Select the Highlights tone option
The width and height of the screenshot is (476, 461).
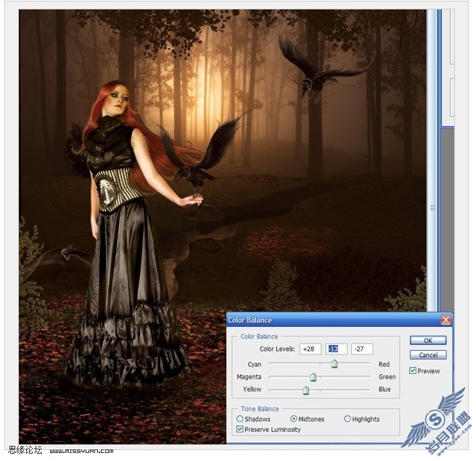click(x=348, y=419)
